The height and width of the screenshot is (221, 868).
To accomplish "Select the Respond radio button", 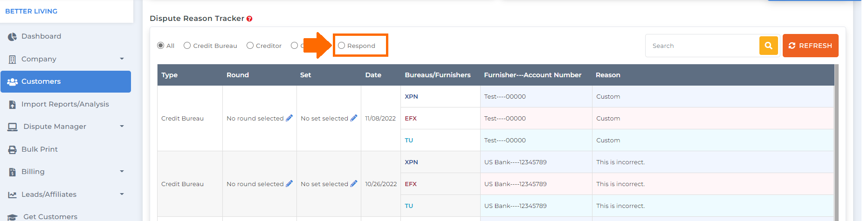I will pyautogui.click(x=342, y=46).
